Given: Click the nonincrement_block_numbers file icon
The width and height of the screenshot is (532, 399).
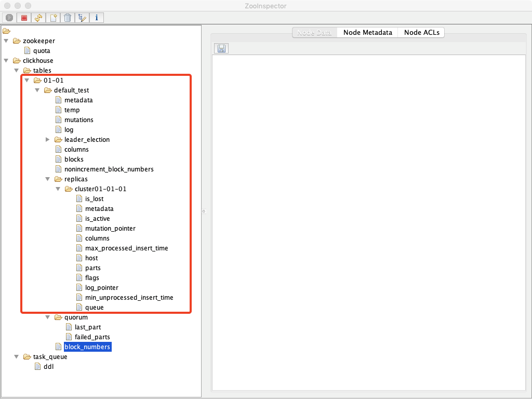Looking at the screenshot, I should click(x=58, y=169).
